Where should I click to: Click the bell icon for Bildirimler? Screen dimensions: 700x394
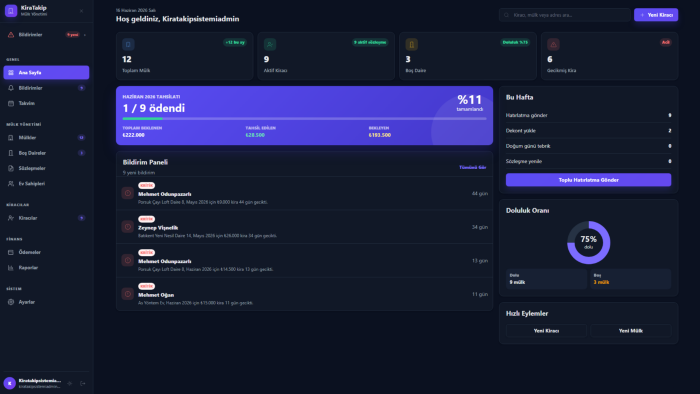tap(11, 88)
